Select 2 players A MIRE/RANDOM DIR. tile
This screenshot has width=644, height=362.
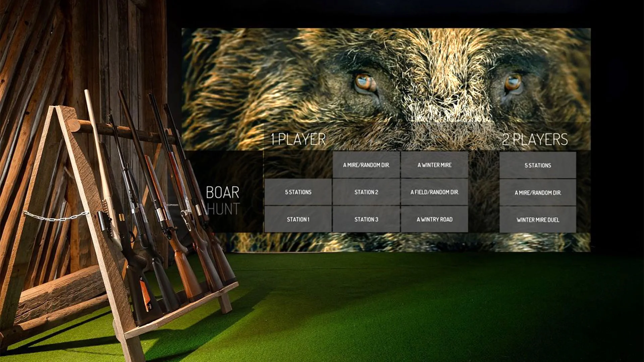[x=538, y=193]
